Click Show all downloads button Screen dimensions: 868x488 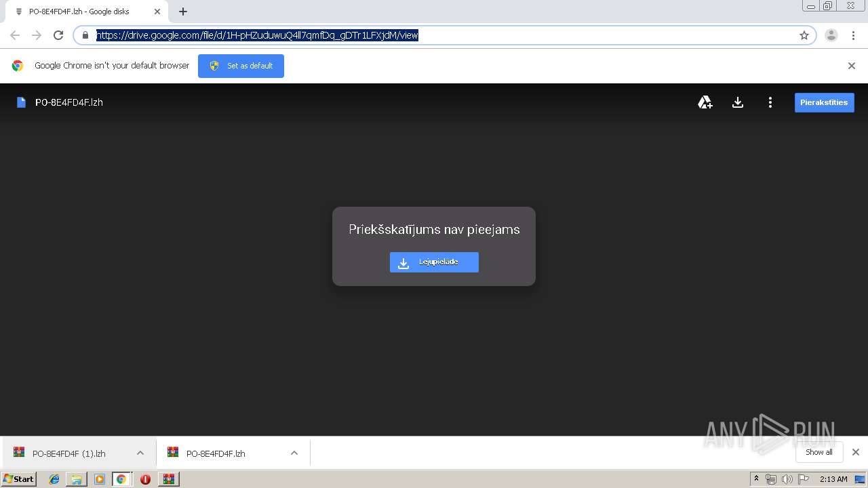coord(819,452)
